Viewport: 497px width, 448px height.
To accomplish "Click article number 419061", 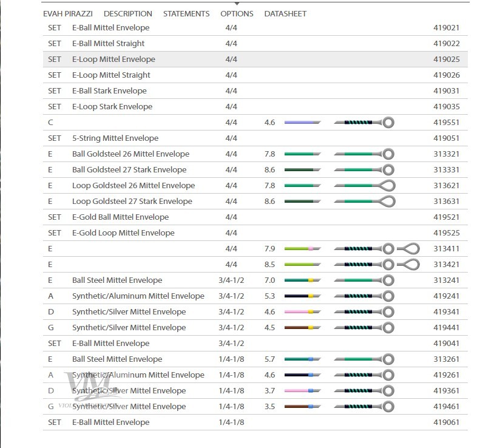I will [x=446, y=423].
